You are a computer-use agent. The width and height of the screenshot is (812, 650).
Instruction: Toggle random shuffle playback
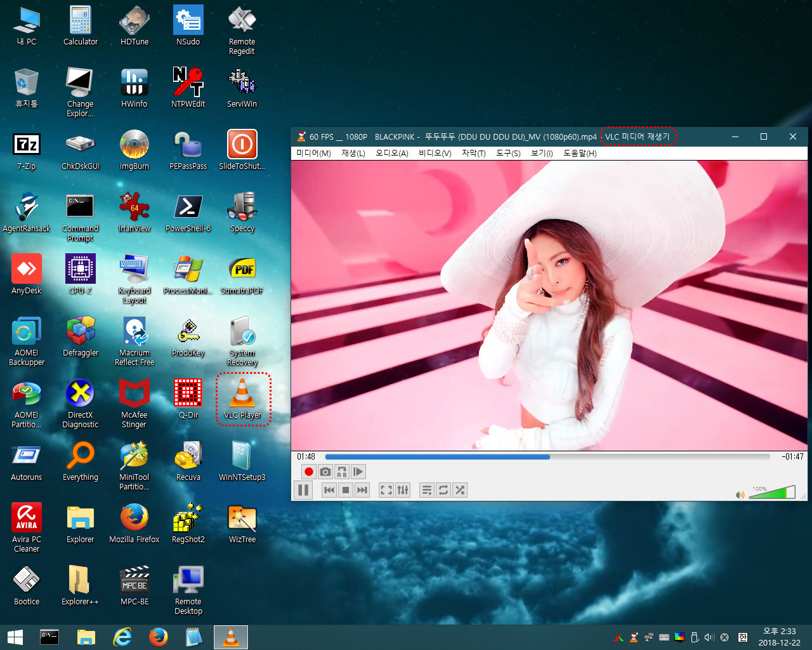tap(460, 490)
